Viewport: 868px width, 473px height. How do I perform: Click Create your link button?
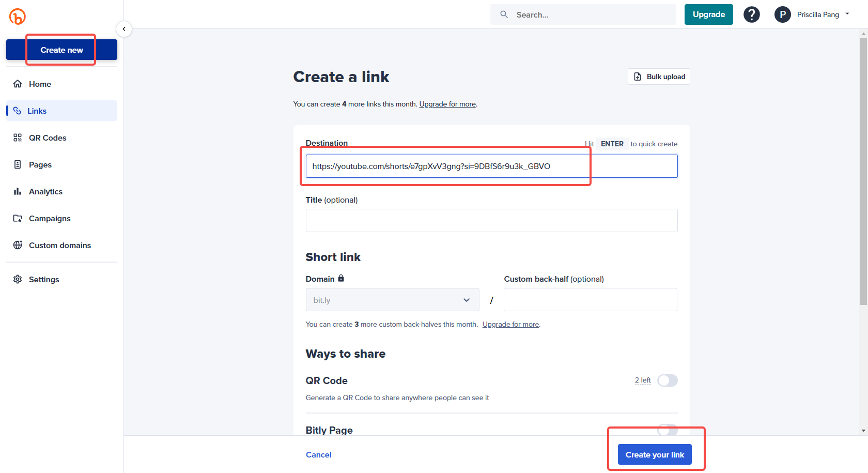click(655, 455)
